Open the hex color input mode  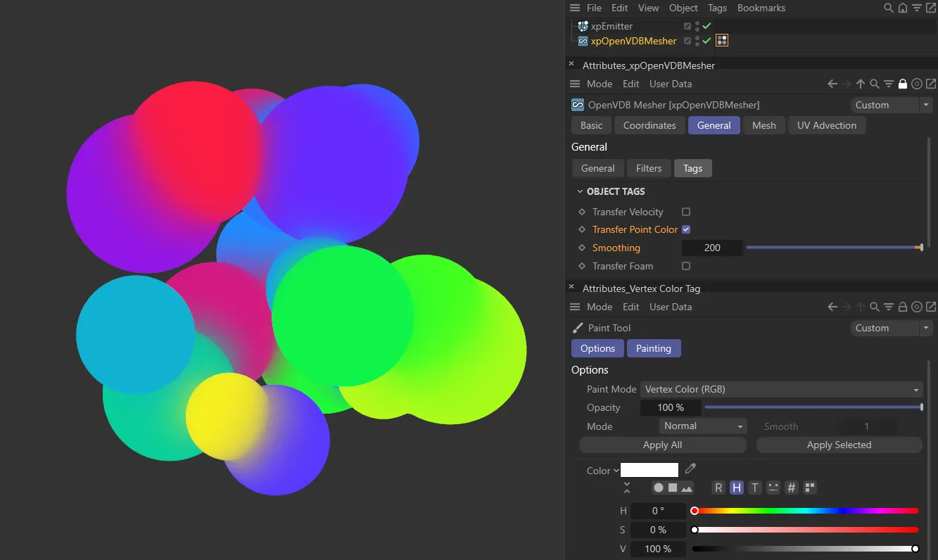[791, 488]
